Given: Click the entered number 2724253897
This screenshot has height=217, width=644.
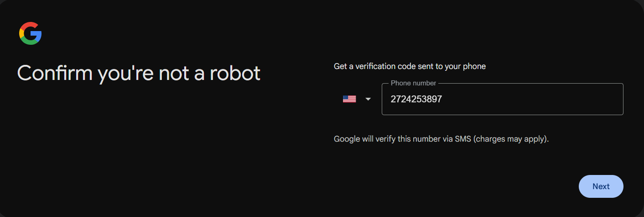Looking at the screenshot, I should [416, 99].
